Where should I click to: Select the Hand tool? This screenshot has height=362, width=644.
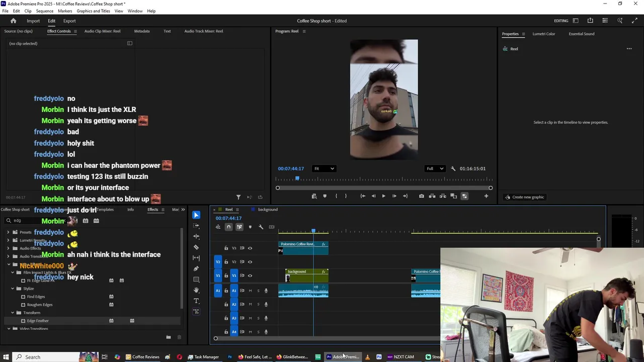click(x=196, y=290)
